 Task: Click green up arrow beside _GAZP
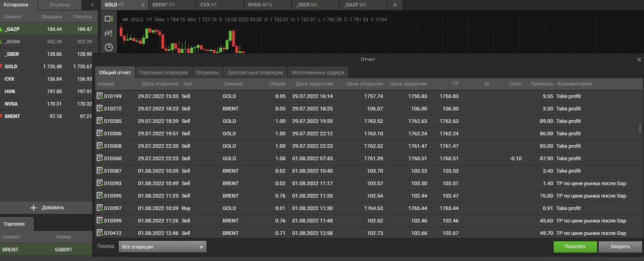(x=2, y=29)
